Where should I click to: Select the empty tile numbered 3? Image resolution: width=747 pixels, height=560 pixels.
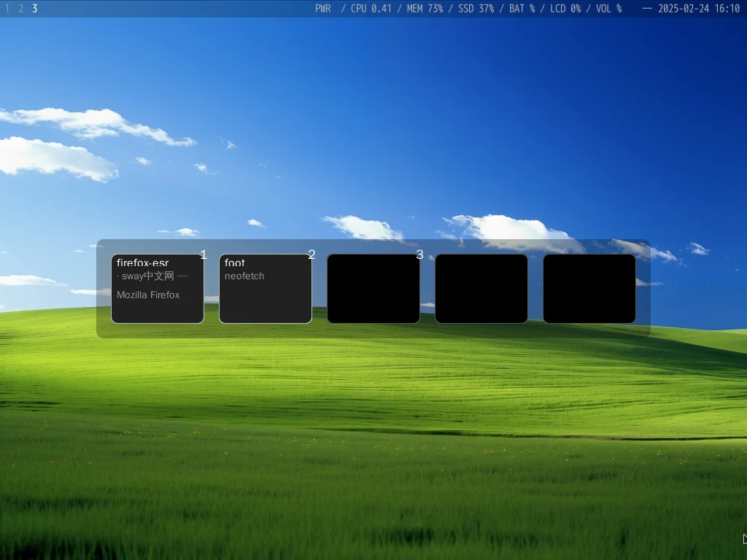coord(373,289)
